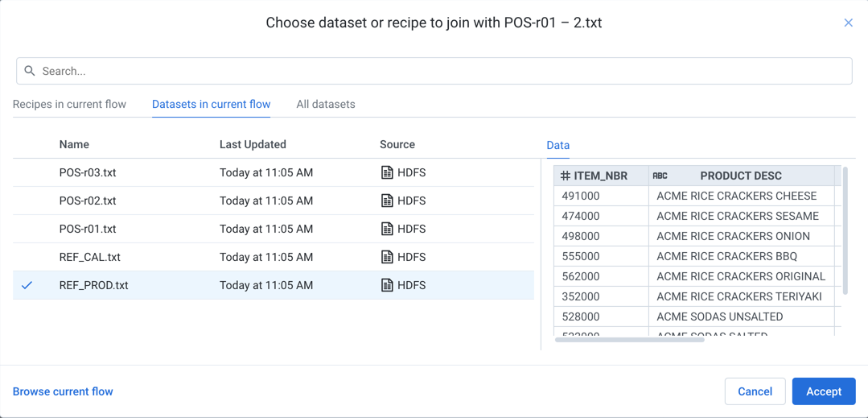
Task: Select the POS-r02.txt dataset row
Action: tap(88, 201)
